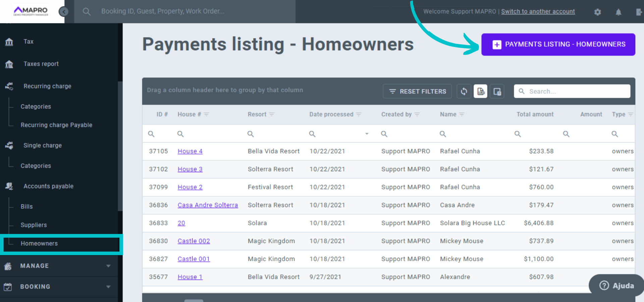The height and width of the screenshot is (302, 644).
Task: Go to Suppliers in the sidebar
Action: tap(34, 225)
